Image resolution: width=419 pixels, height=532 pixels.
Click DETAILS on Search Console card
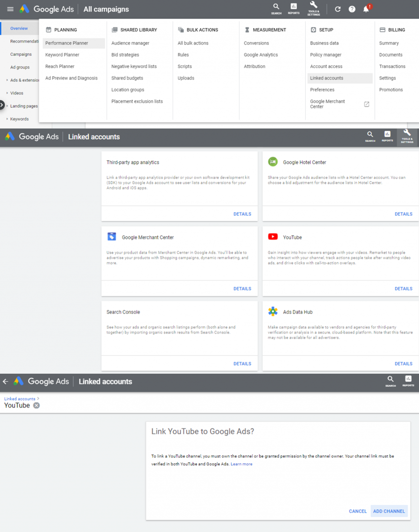coord(242,364)
